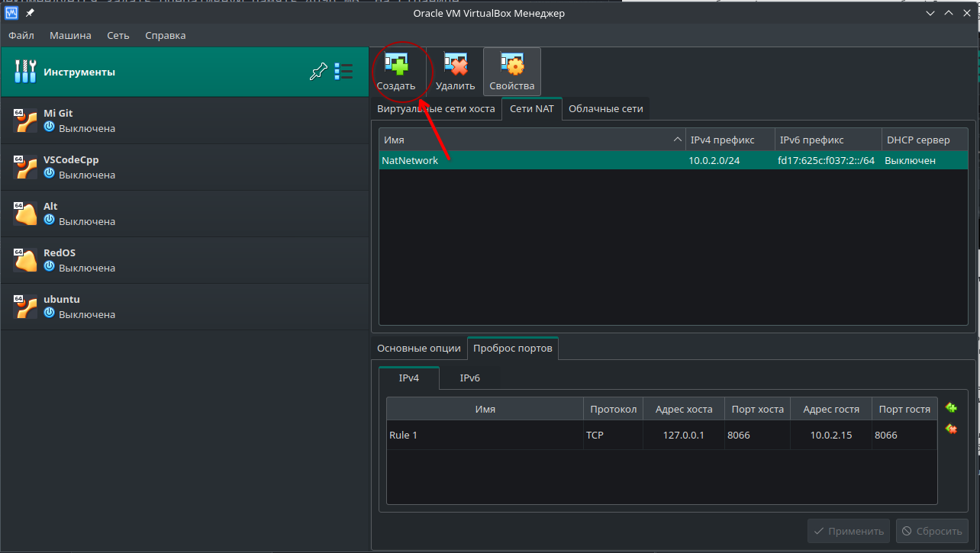This screenshot has height=553, width=980.
Task: Click the sort arrow on the Имя column
Action: (676, 139)
